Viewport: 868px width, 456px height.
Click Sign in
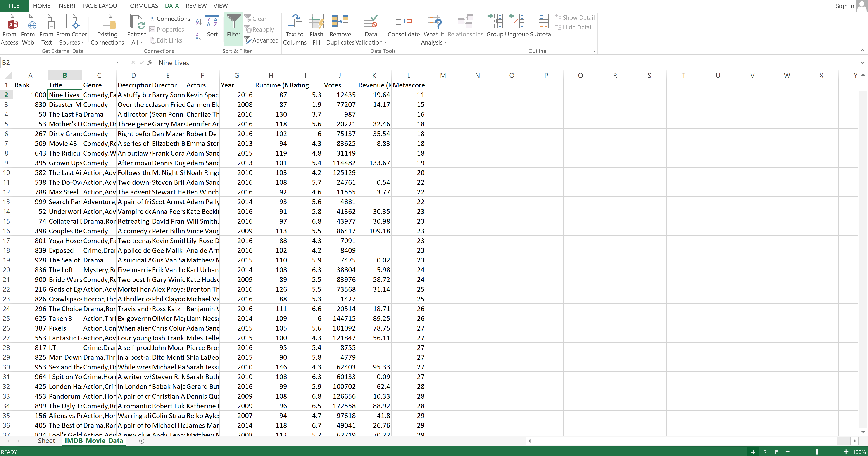pyautogui.click(x=845, y=6)
